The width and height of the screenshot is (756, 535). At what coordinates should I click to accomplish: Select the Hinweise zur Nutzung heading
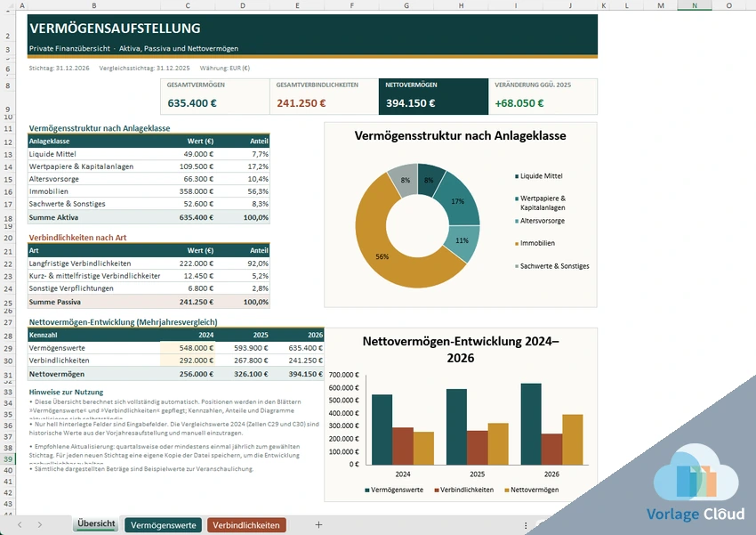point(66,393)
